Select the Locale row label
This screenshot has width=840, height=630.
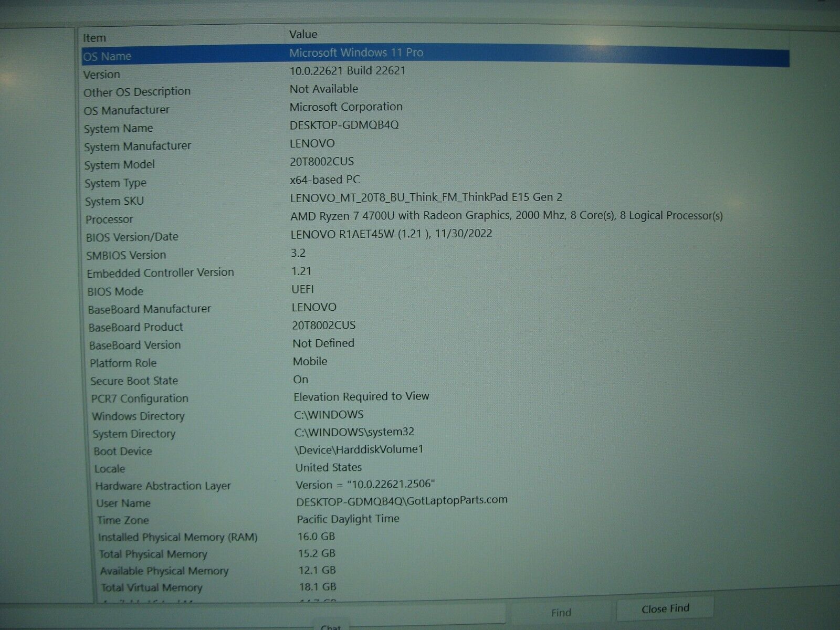[110, 469]
